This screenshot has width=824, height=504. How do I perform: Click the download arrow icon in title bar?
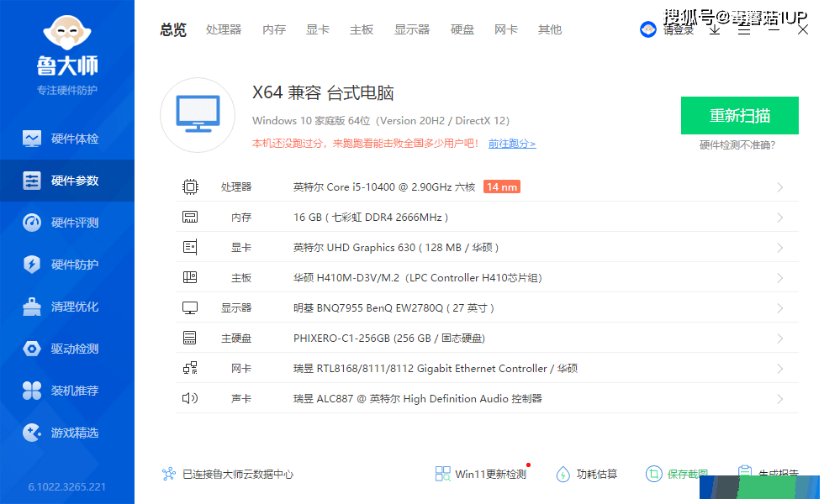[x=715, y=30]
